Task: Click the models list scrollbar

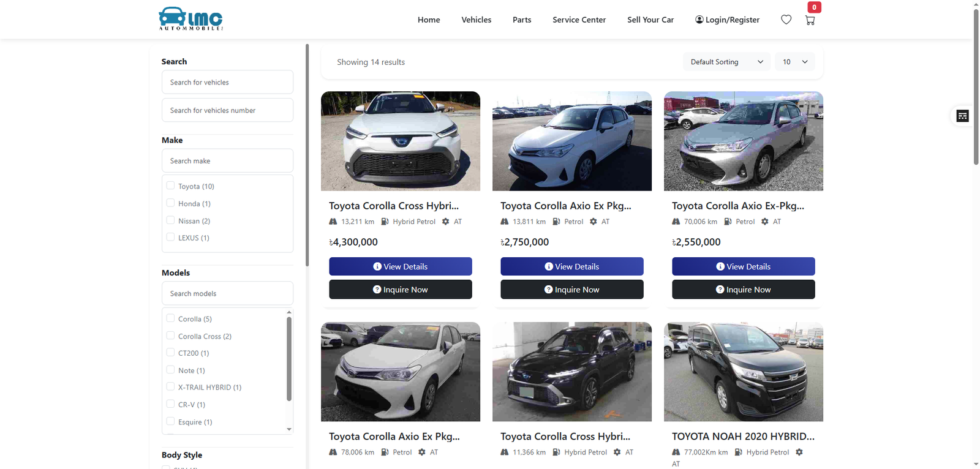Action: click(289, 358)
